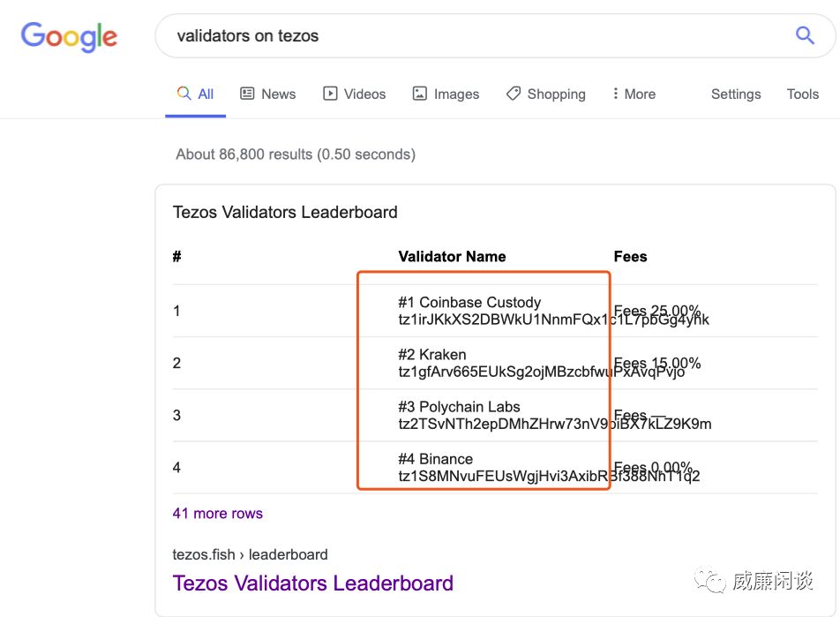Screen dimensions: 840x617
Task: Click 'Fees 25.00%' in Coinbase row
Action: click(657, 311)
